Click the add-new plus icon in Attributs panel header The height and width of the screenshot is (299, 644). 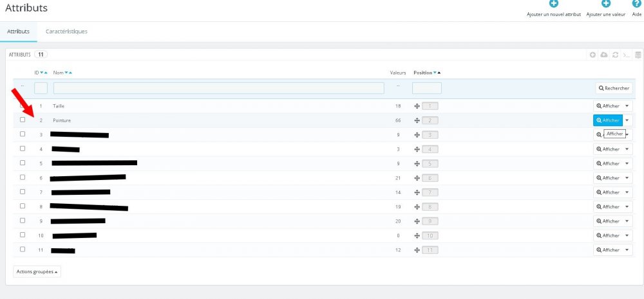coord(592,55)
